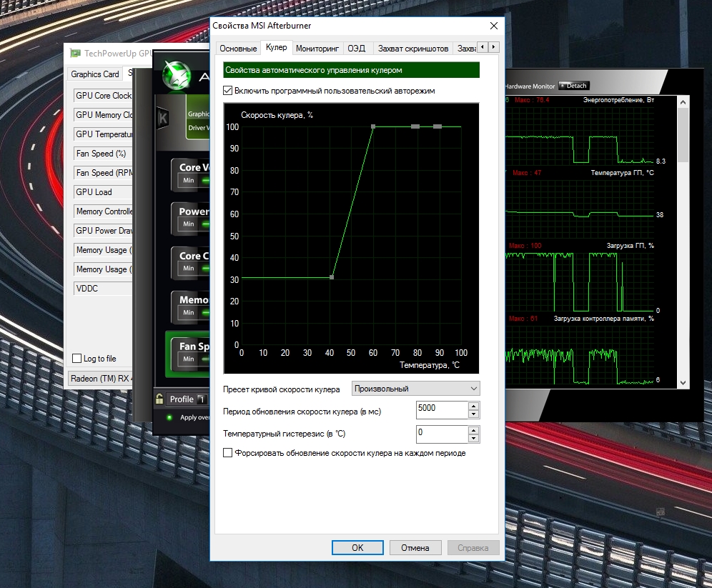Image resolution: width=712 pixels, height=588 pixels.
Task: Select fan curve node at 90°C
Action: 437,126
